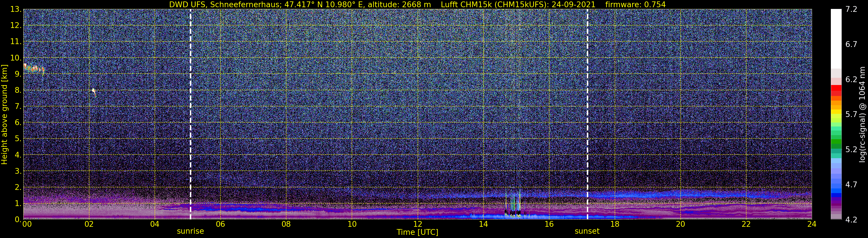Screen dimensions: 868x238
Task: Click the y-axis tick label 4
Action: click(x=18, y=155)
